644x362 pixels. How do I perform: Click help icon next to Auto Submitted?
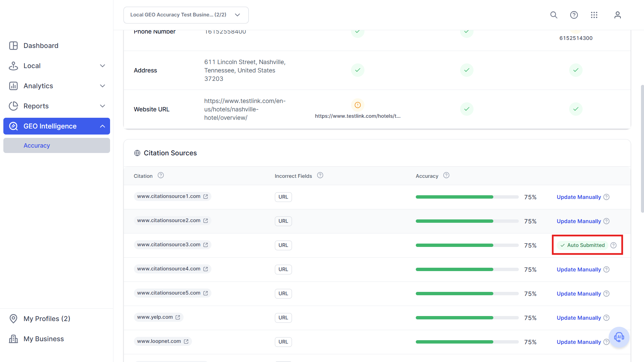tap(613, 245)
